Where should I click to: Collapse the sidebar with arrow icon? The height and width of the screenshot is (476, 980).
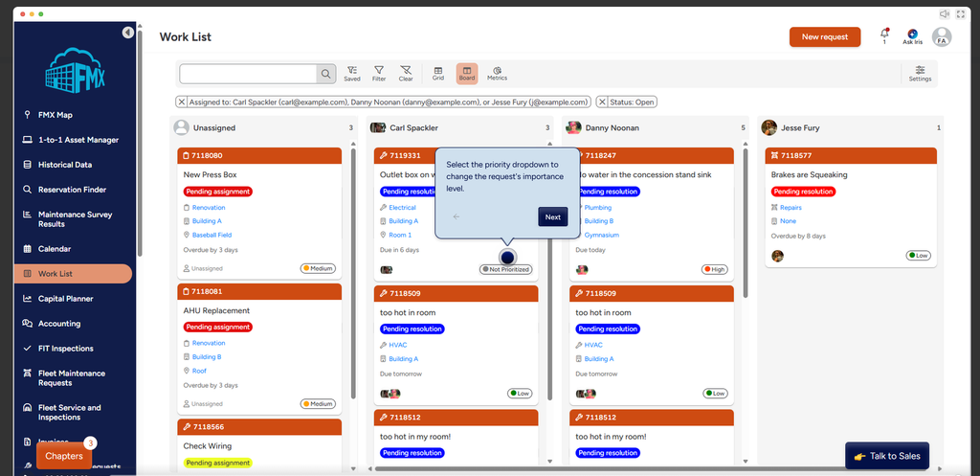click(x=127, y=33)
